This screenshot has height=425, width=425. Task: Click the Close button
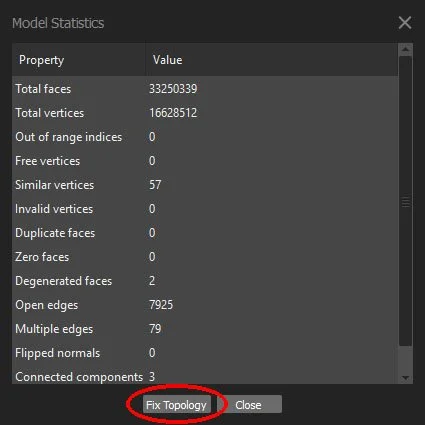(248, 405)
